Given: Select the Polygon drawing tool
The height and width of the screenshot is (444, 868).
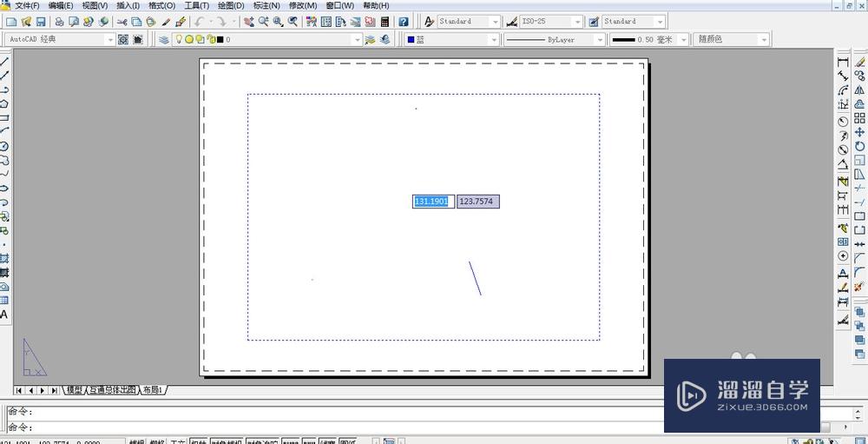Looking at the screenshot, I should click(3, 103).
